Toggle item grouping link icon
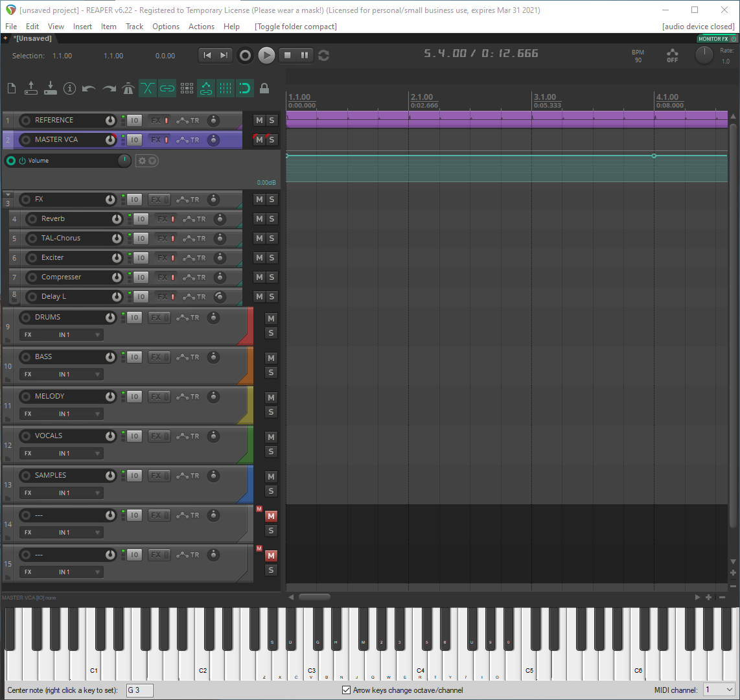Image resolution: width=740 pixels, height=700 pixels. [x=167, y=88]
